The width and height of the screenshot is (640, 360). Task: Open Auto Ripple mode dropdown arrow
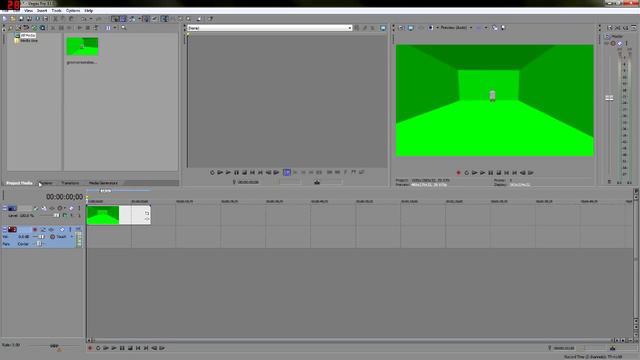[x=139, y=19]
